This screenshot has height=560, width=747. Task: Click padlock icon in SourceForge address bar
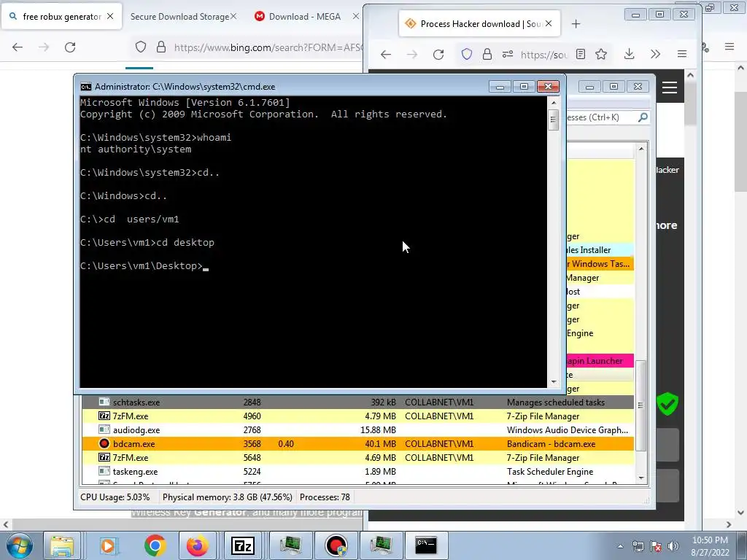(487, 54)
